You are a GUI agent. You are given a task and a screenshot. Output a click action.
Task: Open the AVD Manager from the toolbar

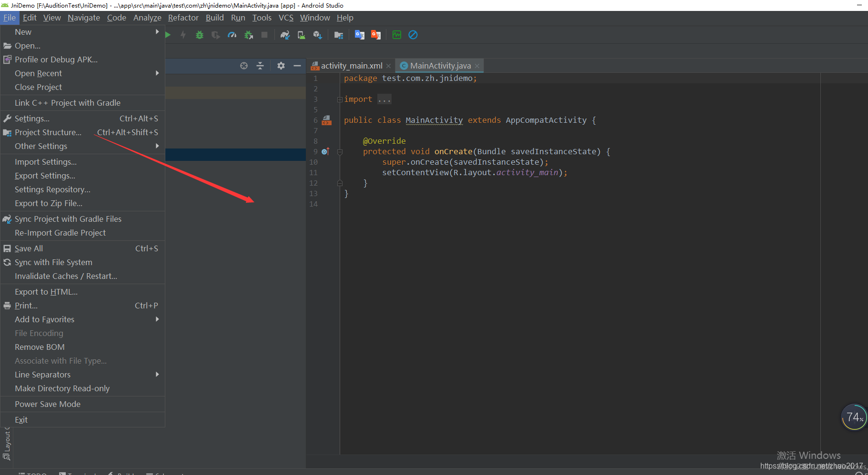coord(301,34)
